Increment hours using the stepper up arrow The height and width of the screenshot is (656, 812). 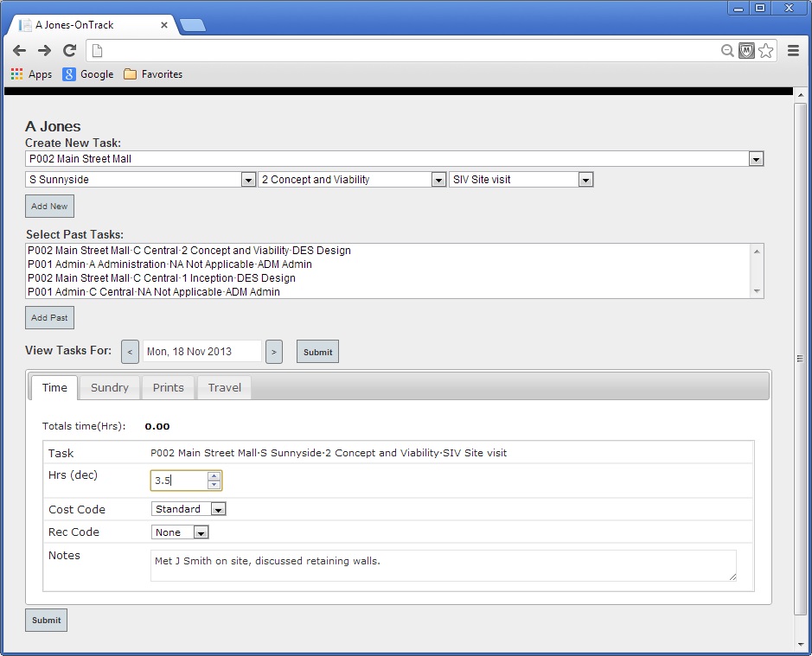pos(214,475)
